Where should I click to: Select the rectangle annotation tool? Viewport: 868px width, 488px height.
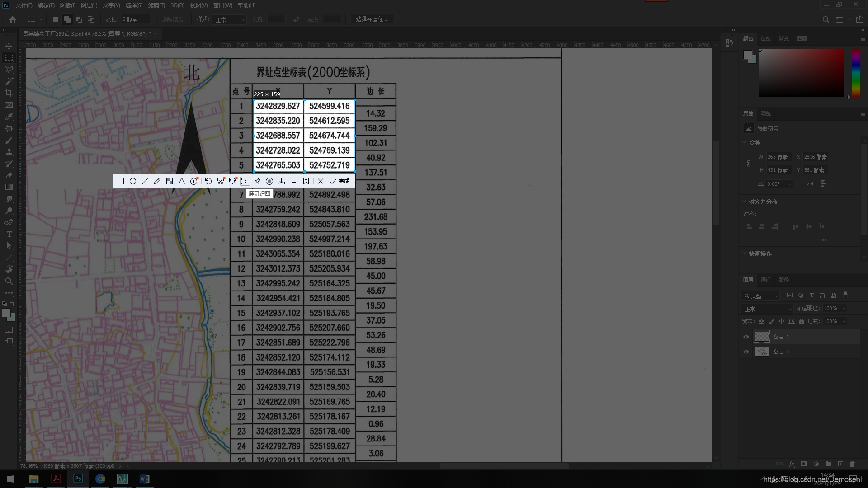121,181
